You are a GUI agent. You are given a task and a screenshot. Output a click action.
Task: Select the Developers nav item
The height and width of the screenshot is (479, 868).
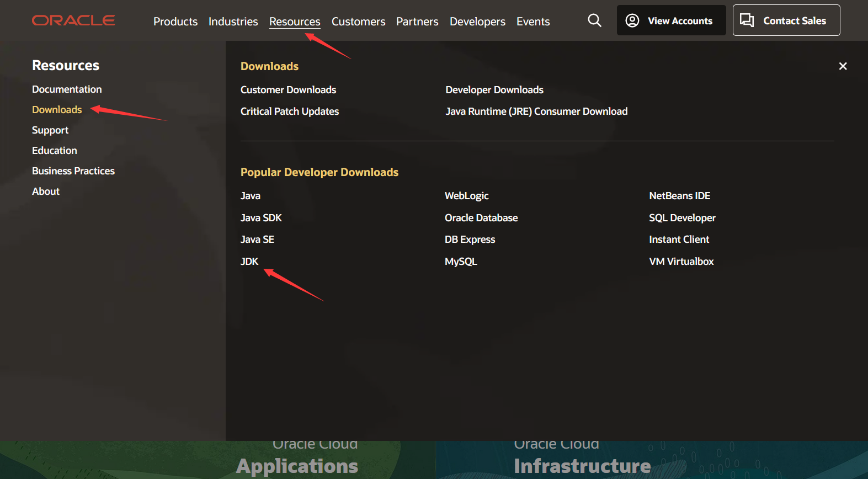[x=477, y=22]
